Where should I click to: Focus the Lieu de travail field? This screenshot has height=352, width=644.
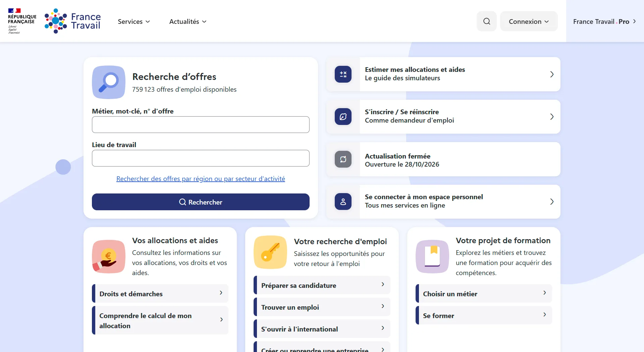pos(201,158)
